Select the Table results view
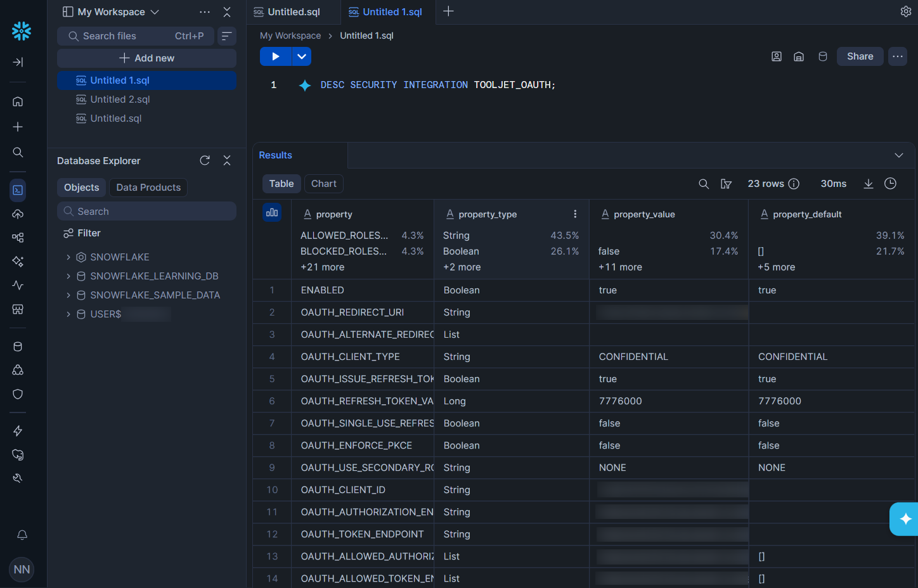918x588 pixels. tap(281, 184)
